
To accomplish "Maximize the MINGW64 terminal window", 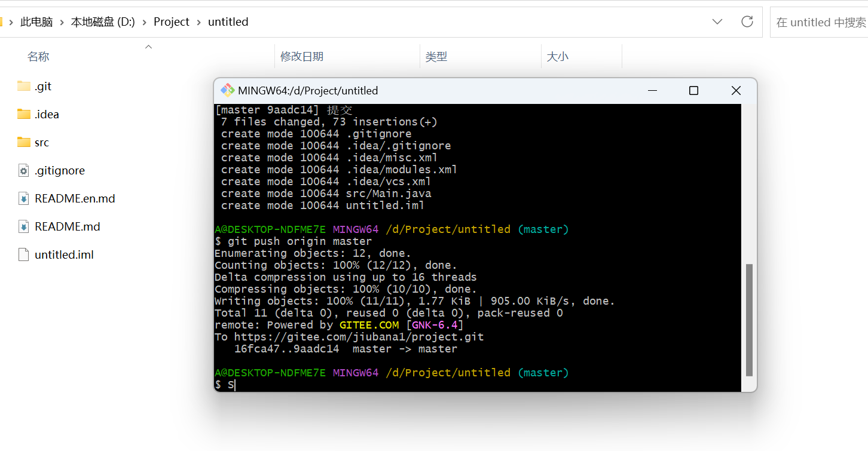I will coord(693,91).
